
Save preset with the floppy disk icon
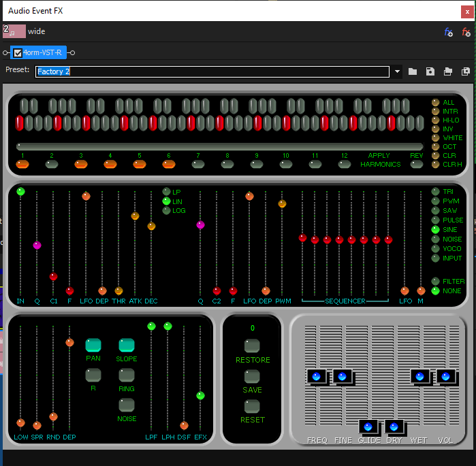(x=430, y=71)
